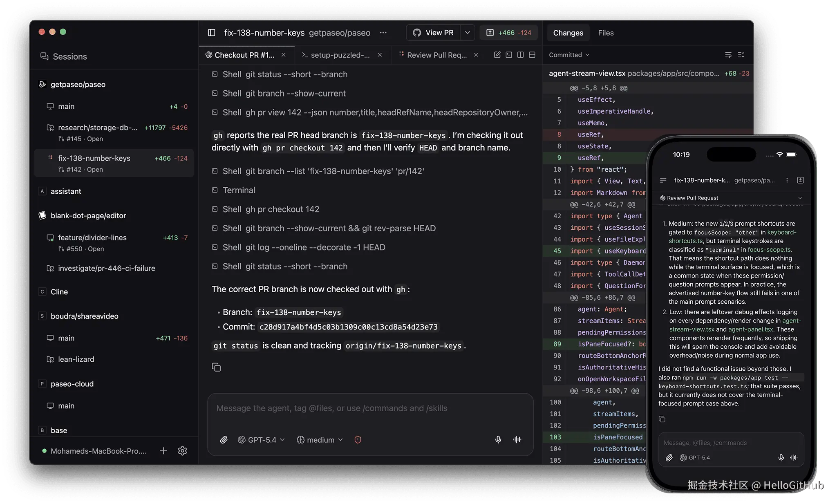Open the three-dots more options menu
The width and height of the screenshot is (837, 504).
(x=383, y=33)
